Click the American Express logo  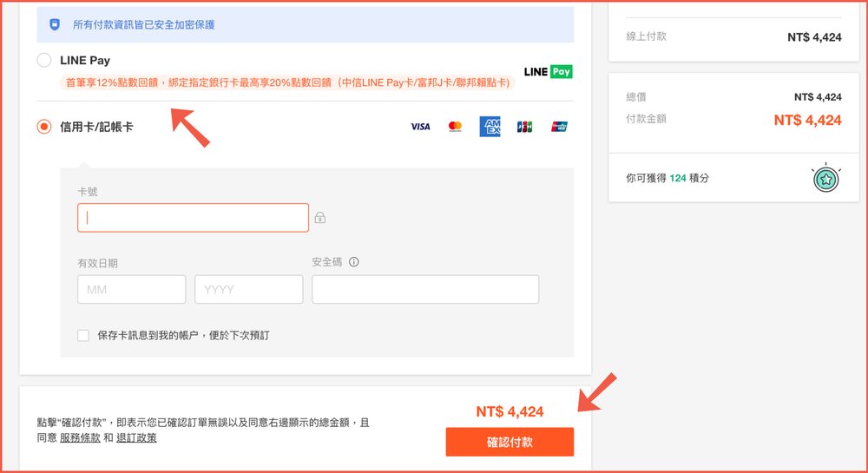pos(490,127)
